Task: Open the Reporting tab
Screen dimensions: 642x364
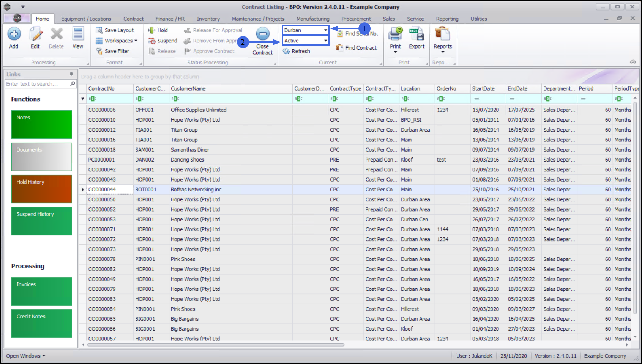Action: tap(447, 19)
